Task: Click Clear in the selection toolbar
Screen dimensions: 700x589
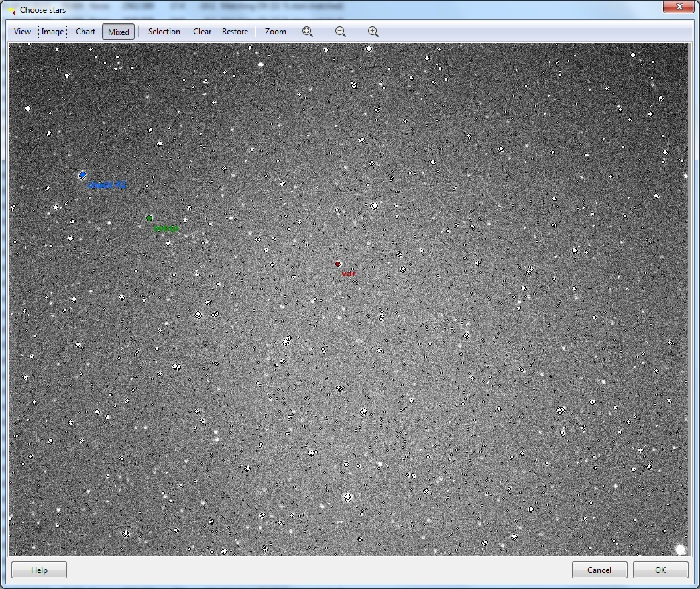Action: coord(202,31)
